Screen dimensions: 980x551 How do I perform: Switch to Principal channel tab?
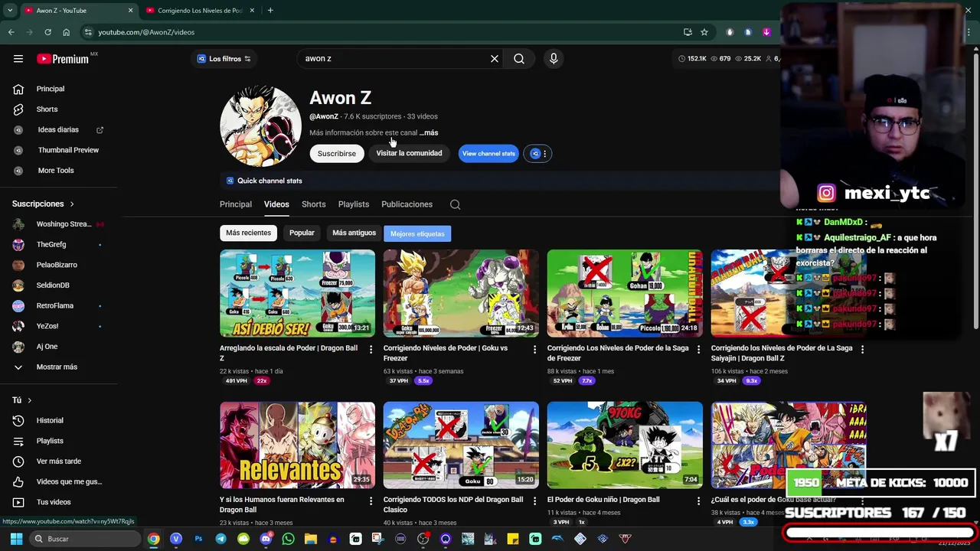coord(236,204)
